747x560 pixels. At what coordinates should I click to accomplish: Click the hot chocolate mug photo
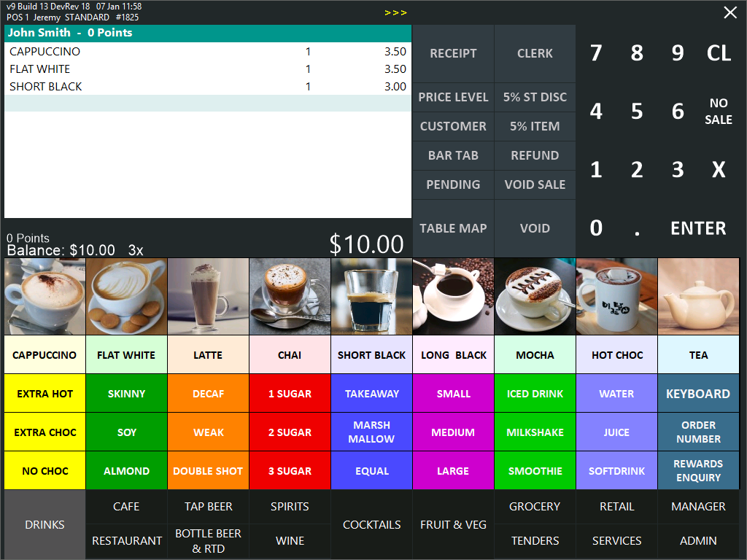[616, 297]
